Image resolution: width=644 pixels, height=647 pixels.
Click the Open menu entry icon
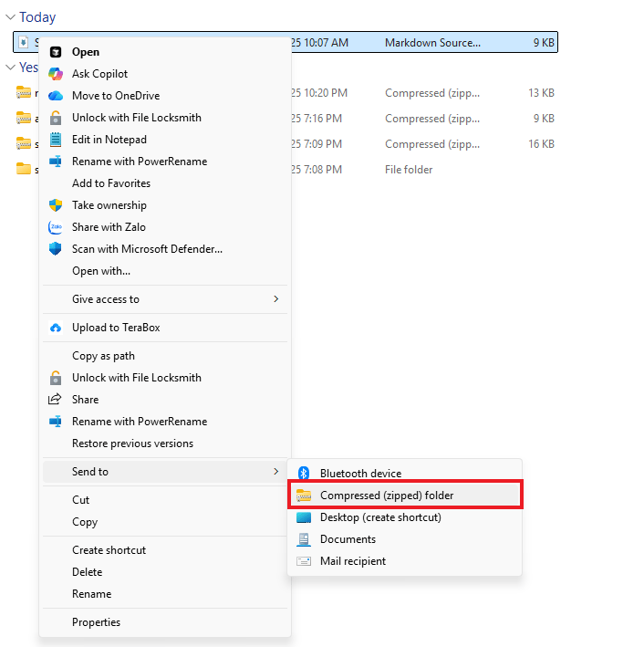pos(56,52)
